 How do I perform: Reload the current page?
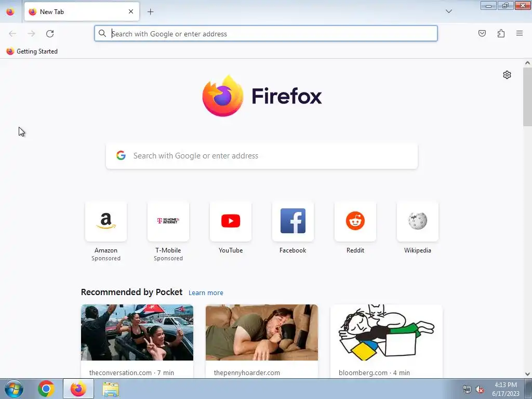[x=50, y=34]
